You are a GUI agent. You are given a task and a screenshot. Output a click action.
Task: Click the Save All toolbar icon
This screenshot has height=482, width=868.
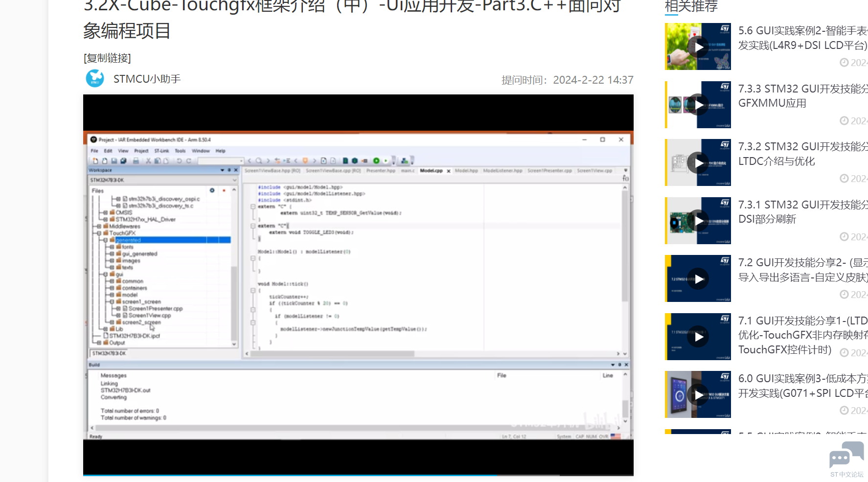coord(123,161)
